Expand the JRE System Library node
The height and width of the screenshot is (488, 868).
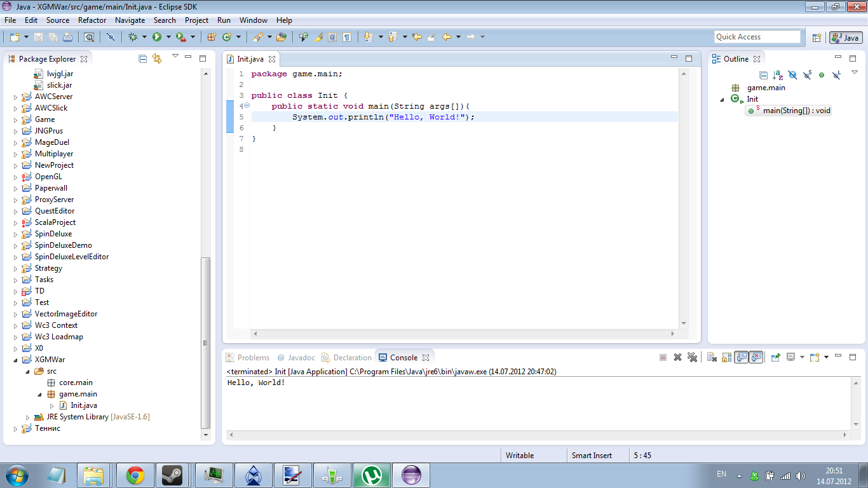tap(27, 417)
